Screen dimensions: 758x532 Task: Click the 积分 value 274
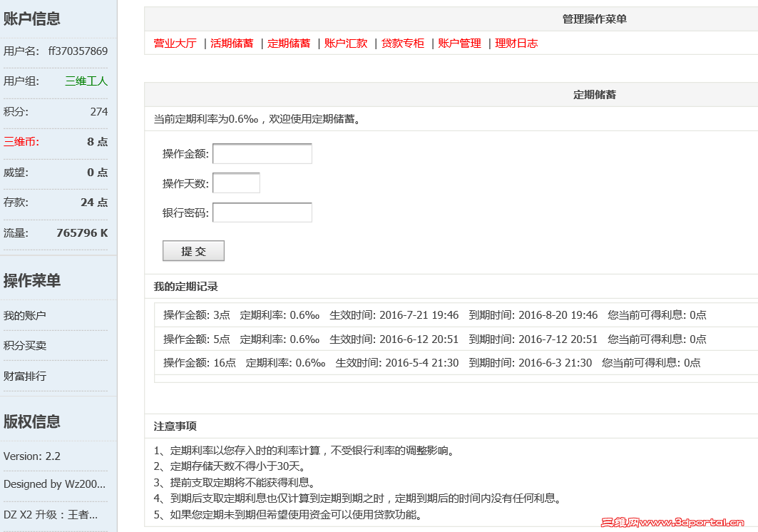point(99,112)
